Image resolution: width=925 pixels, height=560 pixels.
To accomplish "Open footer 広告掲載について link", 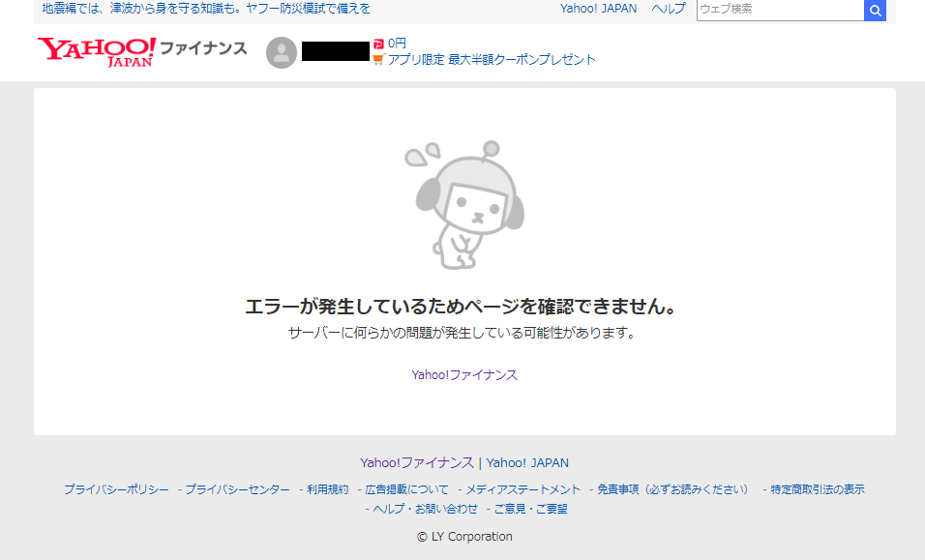I will click(407, 489).
